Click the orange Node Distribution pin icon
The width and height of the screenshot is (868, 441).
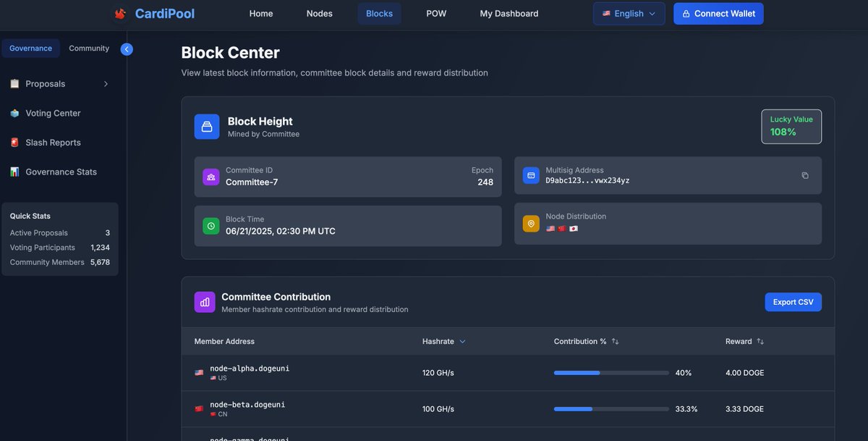pos(531,224)
